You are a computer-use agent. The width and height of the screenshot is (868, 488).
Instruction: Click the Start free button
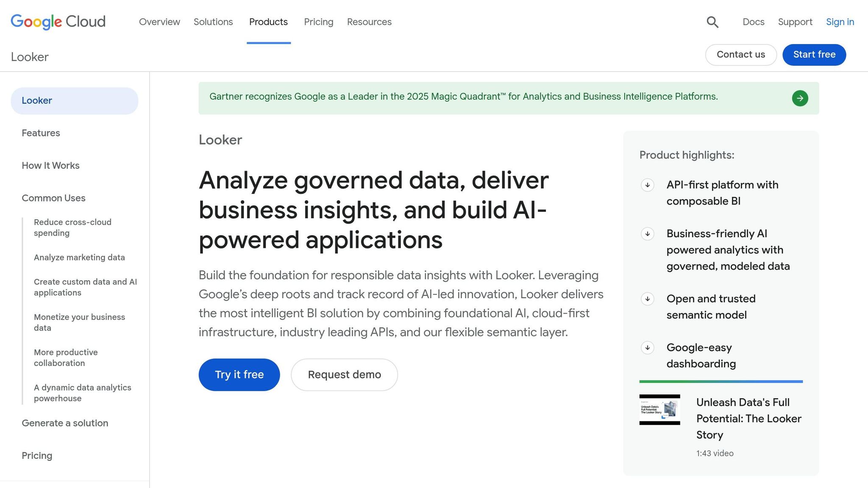coord(814,55)
